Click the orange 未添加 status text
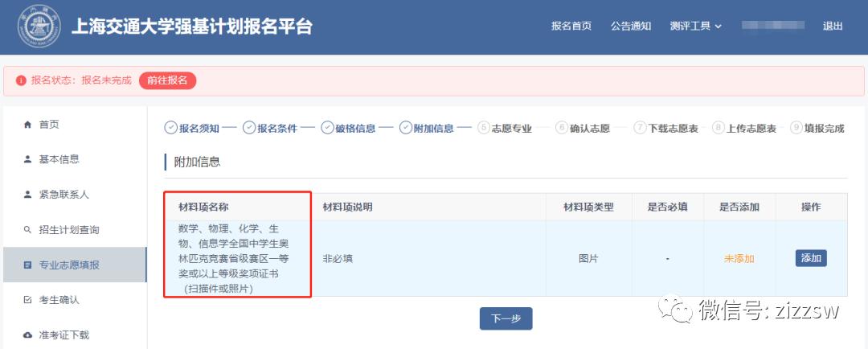Image resolution: width=868 pixels, height=349 pixels. [x=739, y=258]
